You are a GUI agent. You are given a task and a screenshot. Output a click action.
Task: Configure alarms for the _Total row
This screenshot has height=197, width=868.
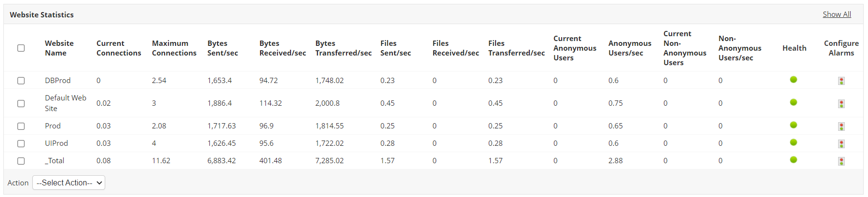(x=841, y=161)
